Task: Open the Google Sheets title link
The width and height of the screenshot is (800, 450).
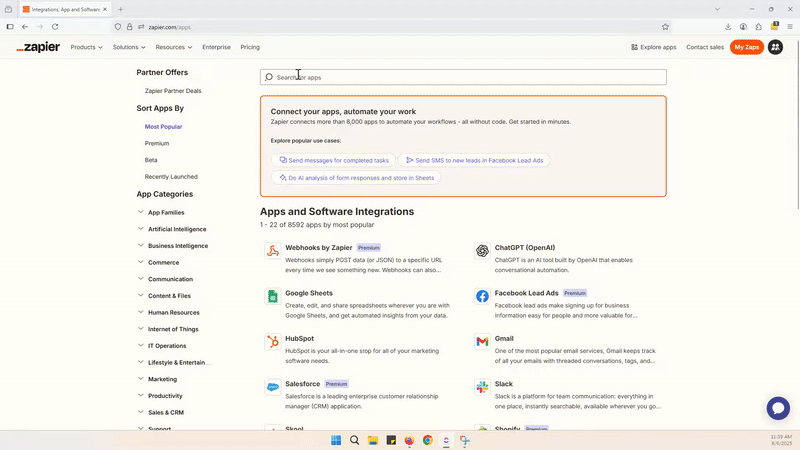Action: 309,293
